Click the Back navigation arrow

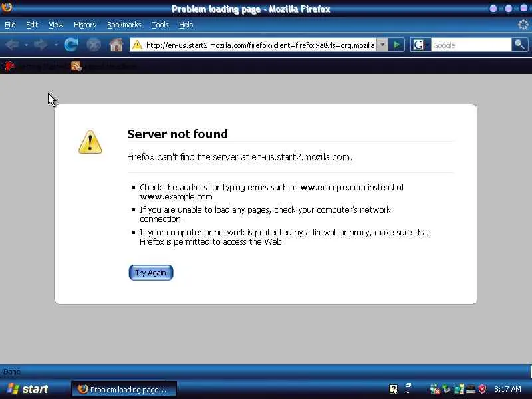pyautogui.click(x=13, y=45)
